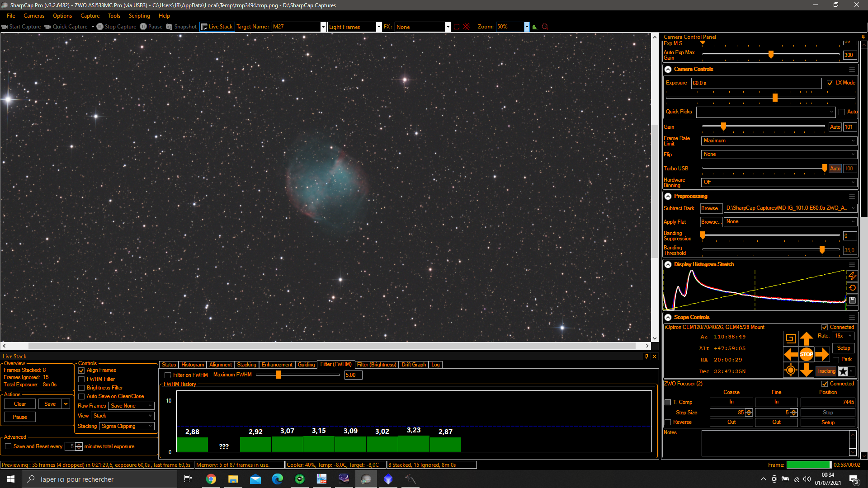
Task: Enable the FWHM Filter checkbox
Action: click(x=81, y=380)
